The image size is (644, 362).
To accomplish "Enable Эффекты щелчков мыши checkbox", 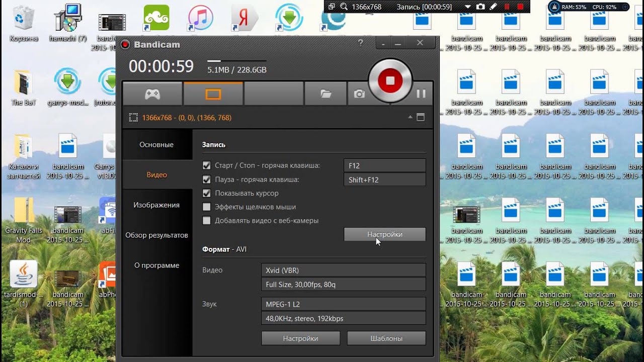I will point(206,207).
